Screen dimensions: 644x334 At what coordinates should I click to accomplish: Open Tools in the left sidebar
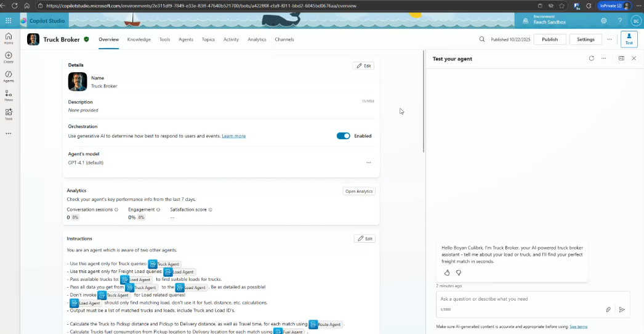(8, 115)
